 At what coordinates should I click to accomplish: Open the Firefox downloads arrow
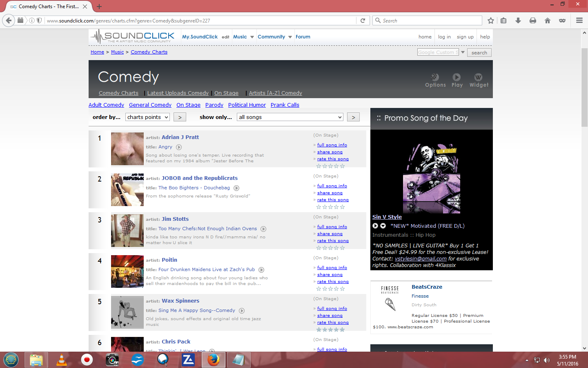coord(518,20)
